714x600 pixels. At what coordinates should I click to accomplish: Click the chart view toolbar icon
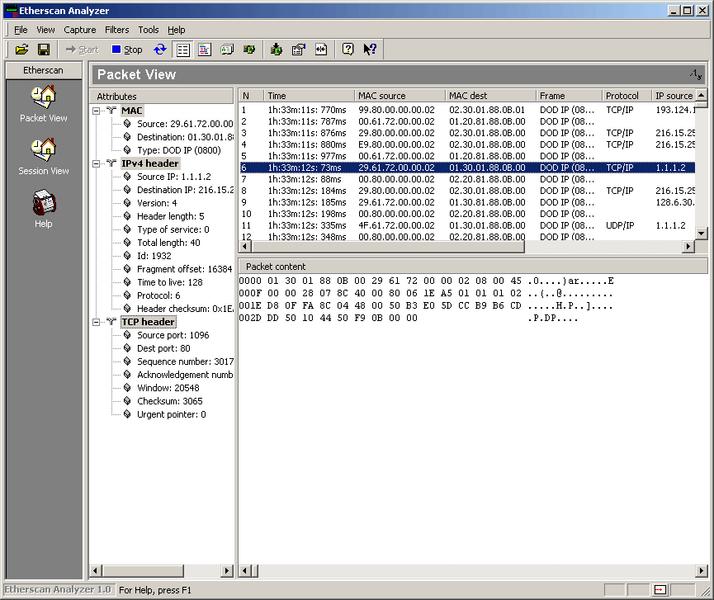pyautogui.click(x=204, y=49)
